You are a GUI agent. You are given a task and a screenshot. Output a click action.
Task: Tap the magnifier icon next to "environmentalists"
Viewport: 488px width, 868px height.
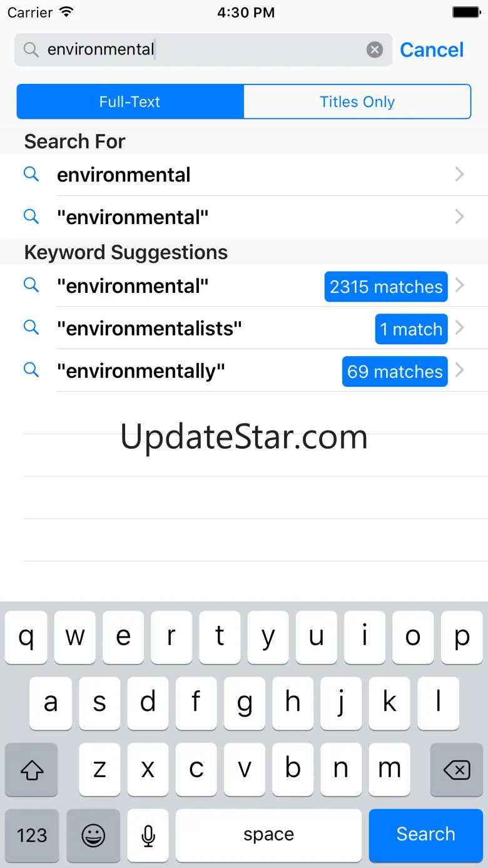tap(31, 328)
